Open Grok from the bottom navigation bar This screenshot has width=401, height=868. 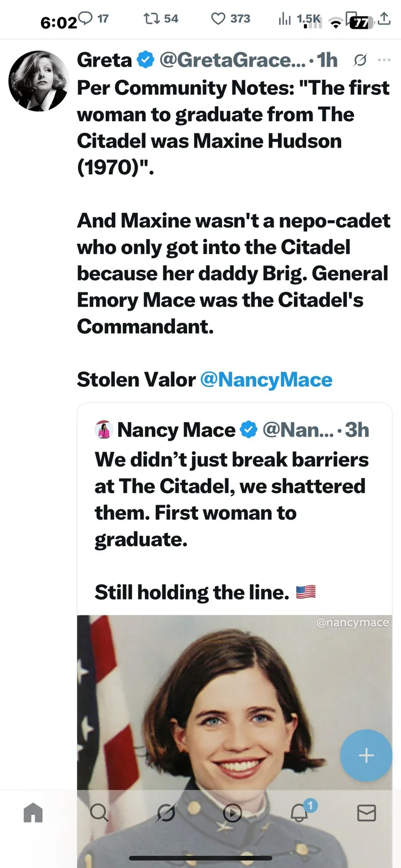(166, 813)
